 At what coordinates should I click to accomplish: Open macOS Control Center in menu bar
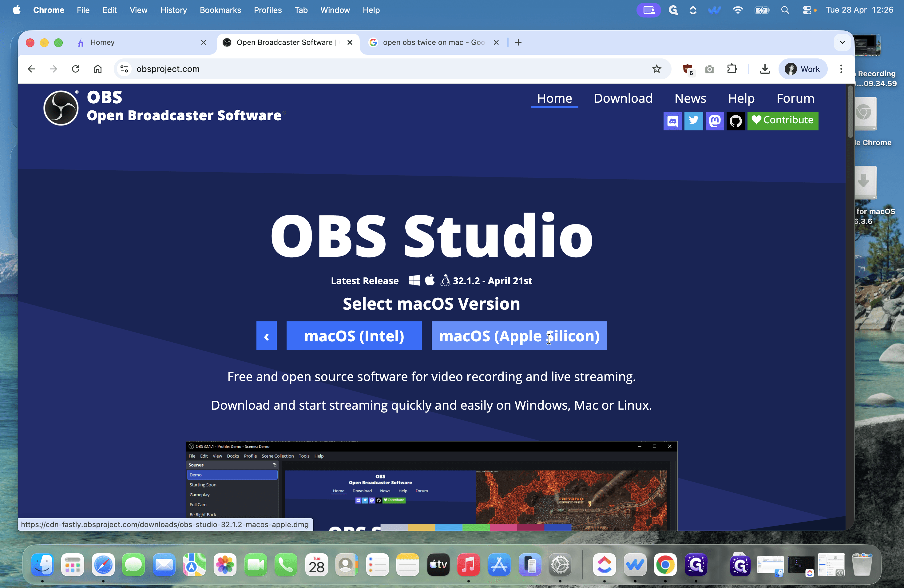807,10
